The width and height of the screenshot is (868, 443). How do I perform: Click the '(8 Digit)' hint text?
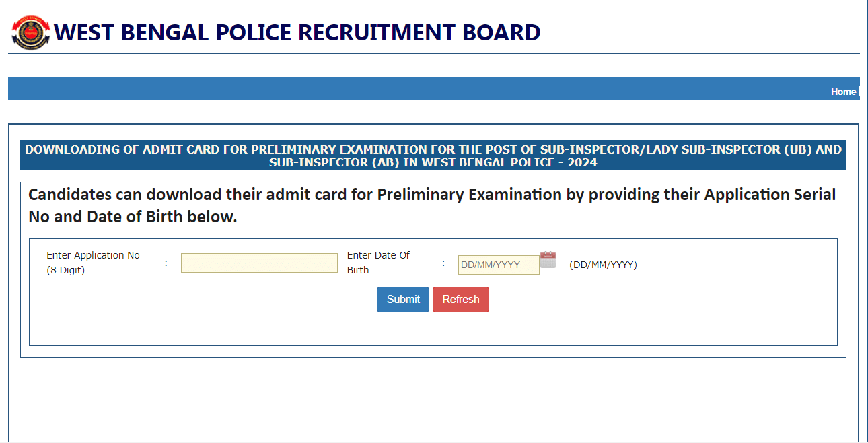[x=65, y=271]
